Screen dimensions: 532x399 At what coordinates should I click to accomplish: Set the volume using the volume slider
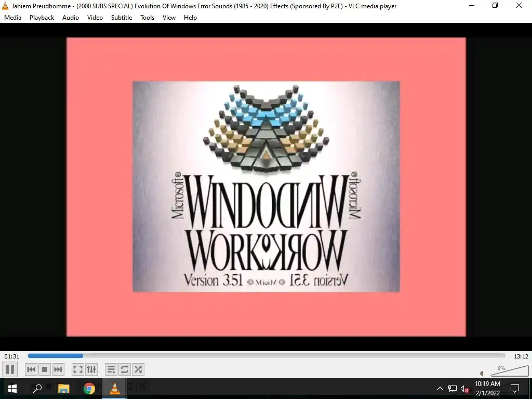click(x=509, y=371)
